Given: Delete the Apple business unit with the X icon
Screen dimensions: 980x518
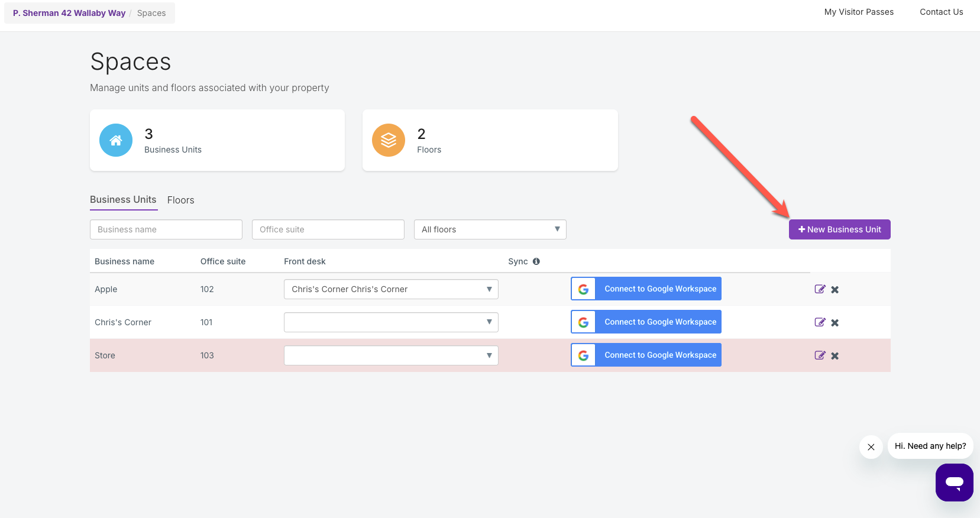Looking at the screenshot, I should pyautogui.click(x=835, y=290).
